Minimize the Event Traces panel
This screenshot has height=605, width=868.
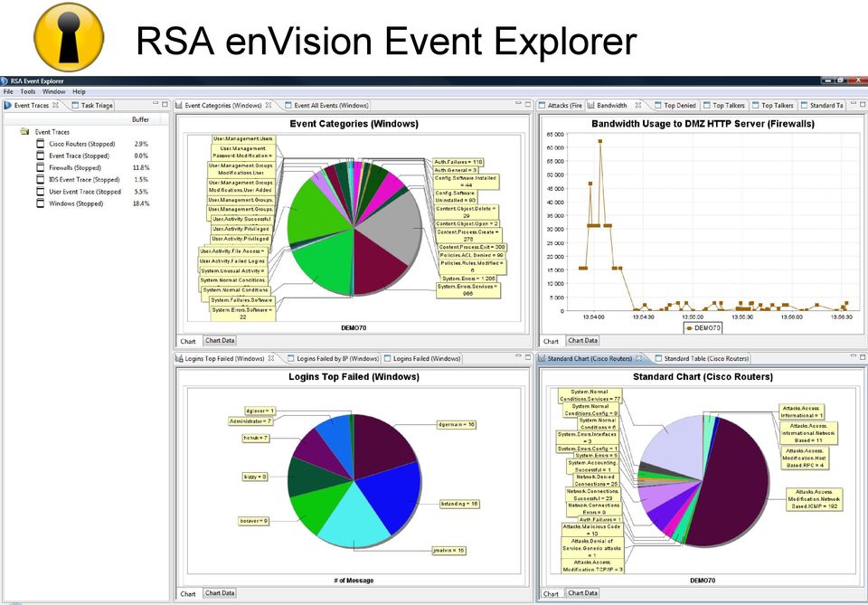click(x=156, y=103)
